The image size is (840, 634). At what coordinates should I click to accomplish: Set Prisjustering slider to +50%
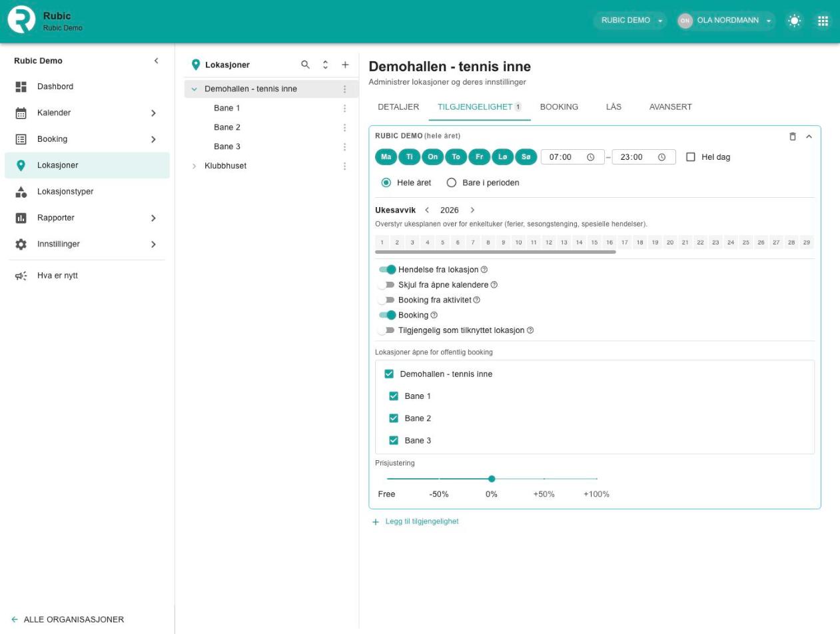[544, 479]
